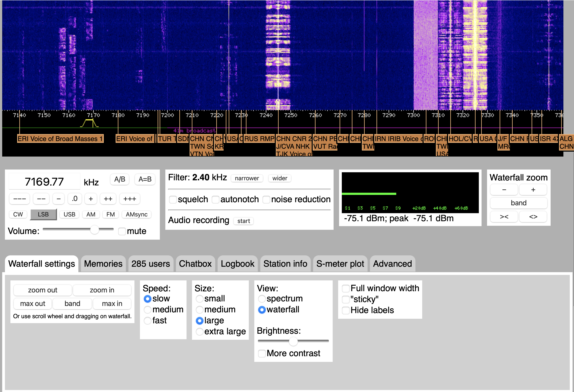Click the waterfall zoom minus button

504,190
